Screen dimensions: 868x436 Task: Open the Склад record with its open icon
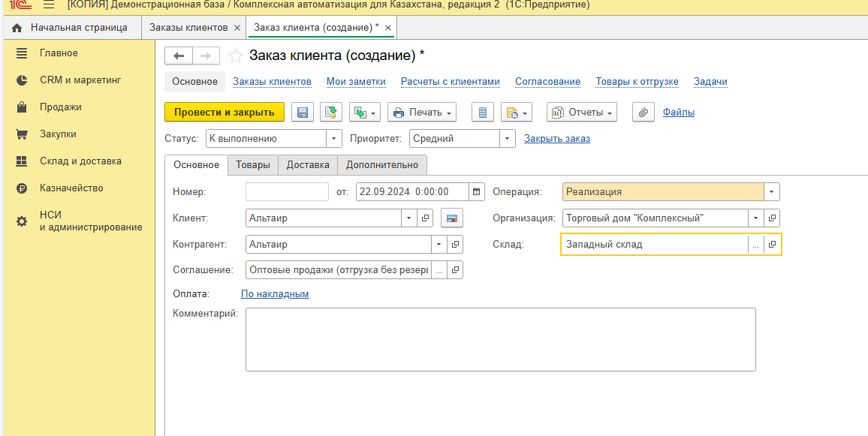click(772, 245)
